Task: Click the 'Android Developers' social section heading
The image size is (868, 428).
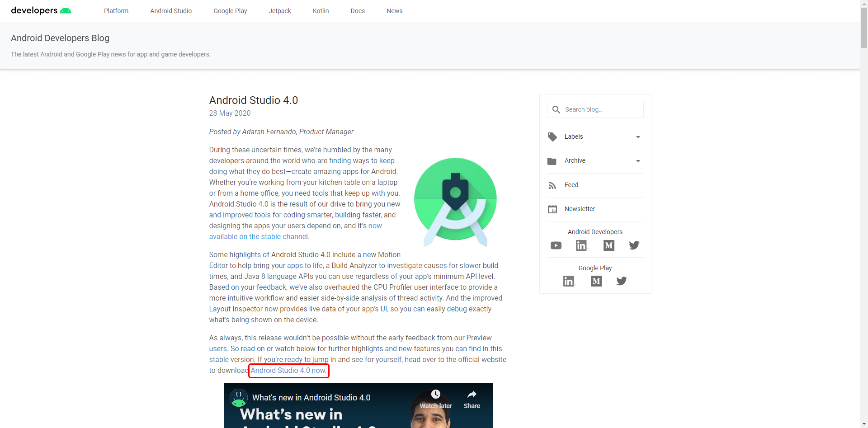Action: [x=595, y=232]
